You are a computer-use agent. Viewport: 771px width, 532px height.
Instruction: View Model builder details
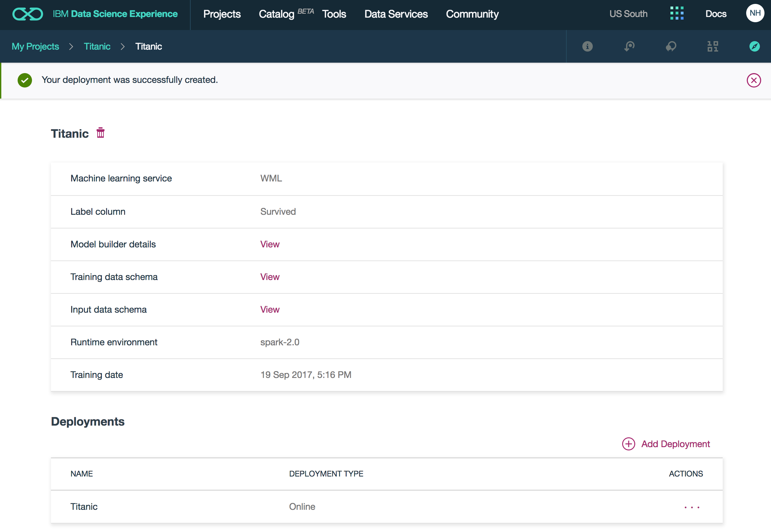(x=270, y=244)
